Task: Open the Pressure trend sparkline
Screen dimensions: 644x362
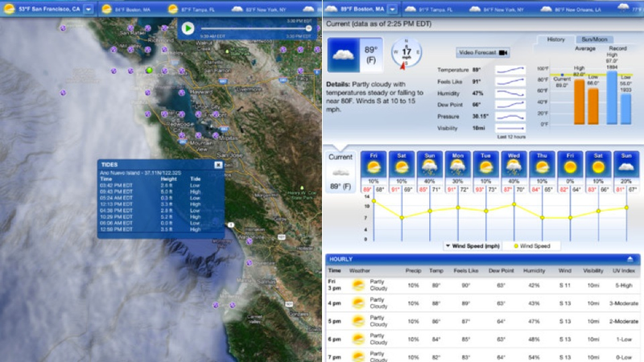Action: 510,117
